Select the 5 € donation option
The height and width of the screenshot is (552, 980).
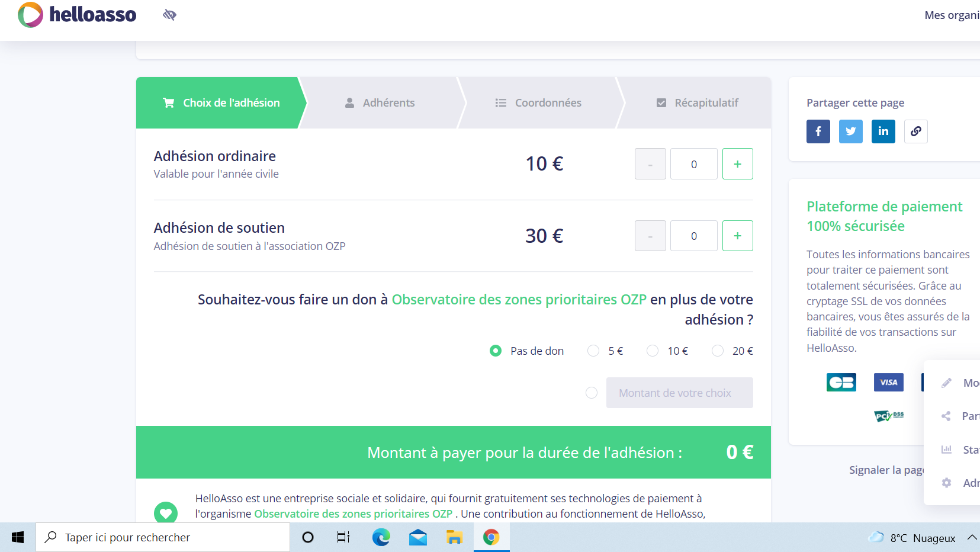click(x=593, y=351)
